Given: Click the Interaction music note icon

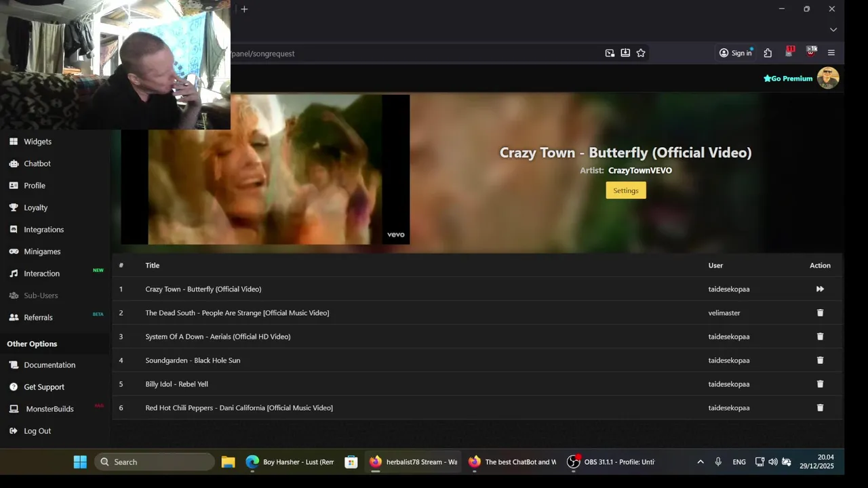Looking at the screenshot, I should (14, 274).
